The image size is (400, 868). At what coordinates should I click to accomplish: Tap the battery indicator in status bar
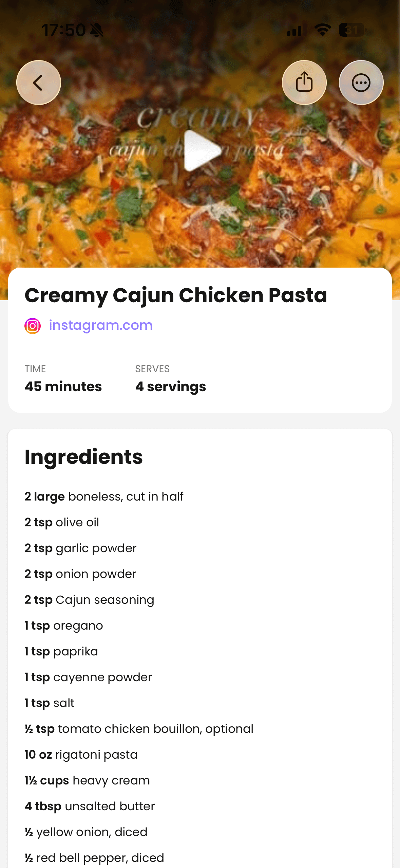(352, 30)
